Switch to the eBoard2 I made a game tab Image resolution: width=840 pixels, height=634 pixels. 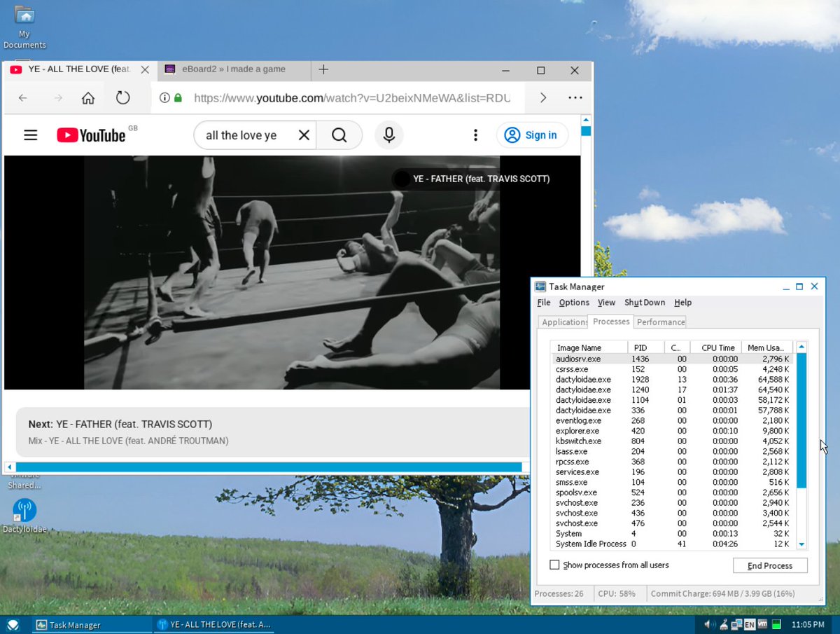coord(234,69)
